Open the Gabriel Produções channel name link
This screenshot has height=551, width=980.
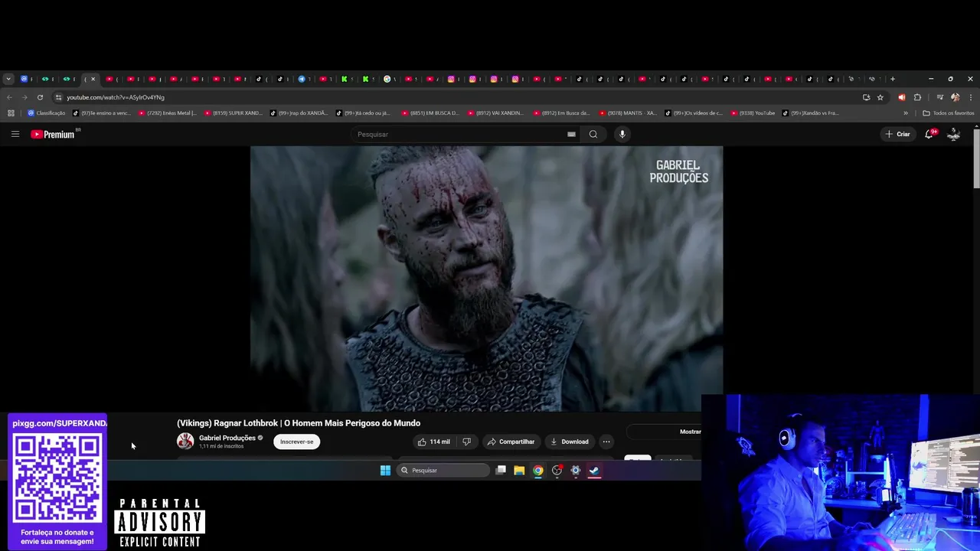[227, 438]
